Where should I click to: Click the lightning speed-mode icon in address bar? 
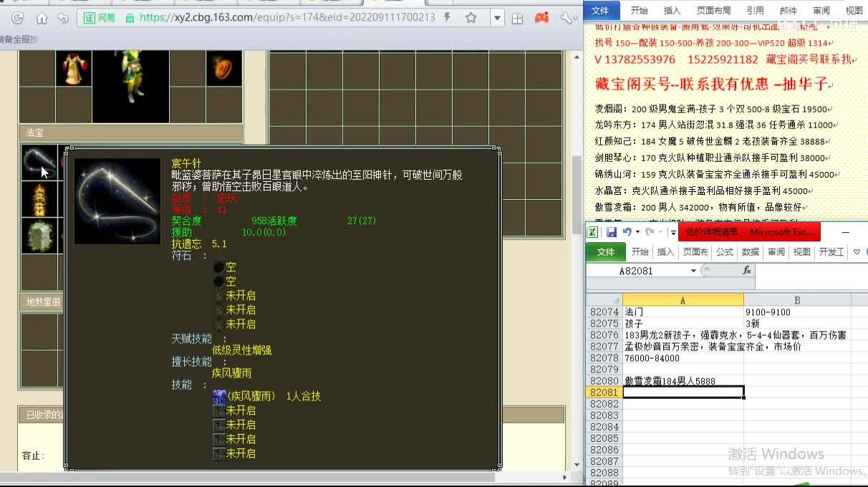click(x=447, y=18)
